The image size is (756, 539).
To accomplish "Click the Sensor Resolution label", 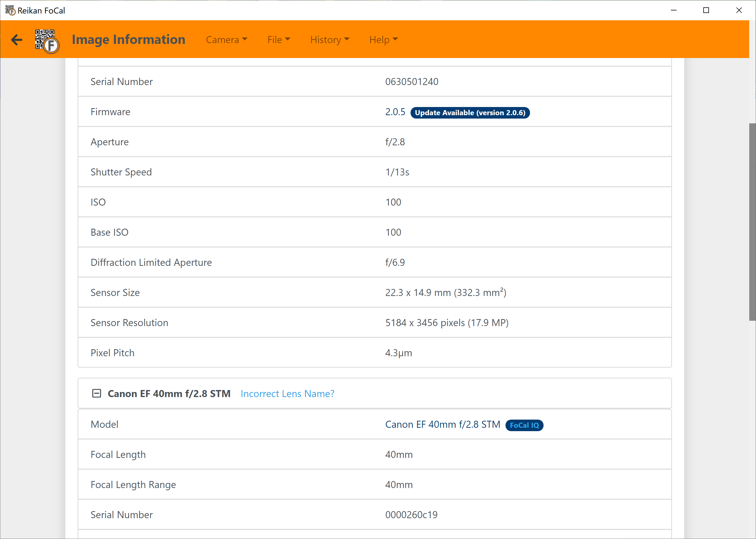I will (x=130, y=323).
